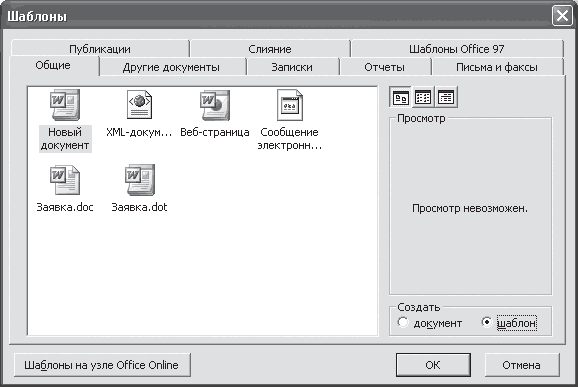This screenshot has height=387, width=578.
Task: Open the Публикации tab
Action: (100, 49)
